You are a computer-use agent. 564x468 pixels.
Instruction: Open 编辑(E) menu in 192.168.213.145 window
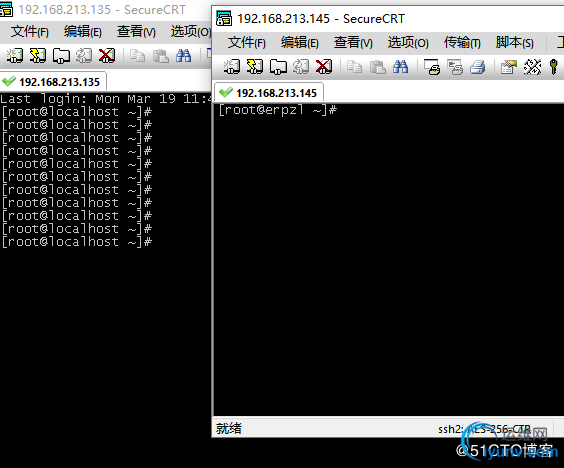300,43
